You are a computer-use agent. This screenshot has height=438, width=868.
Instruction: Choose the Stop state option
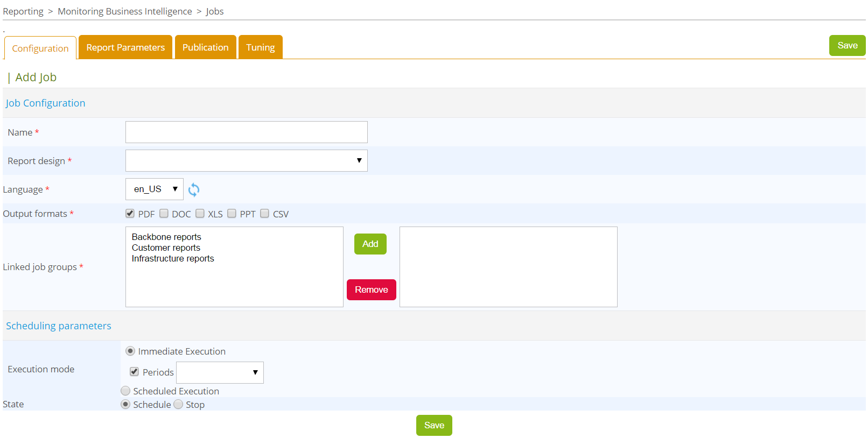pyautogui.click(x=178, y=404)
